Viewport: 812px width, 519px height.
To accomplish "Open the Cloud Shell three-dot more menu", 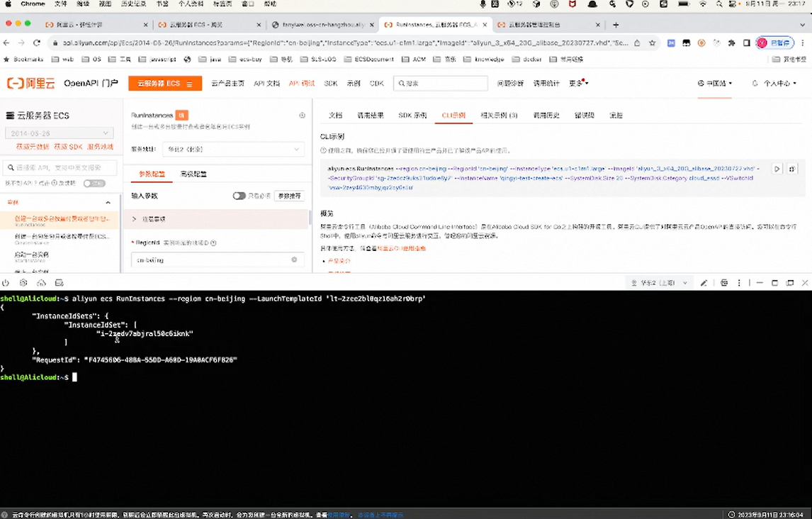I will click(x=739, y=283).
